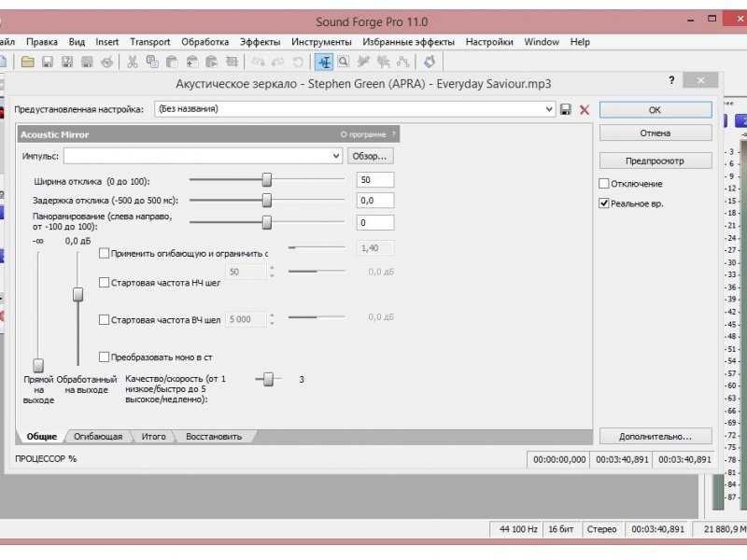Click the Панорамирование slider handle
747x560 pixels.
coord(267,222)
